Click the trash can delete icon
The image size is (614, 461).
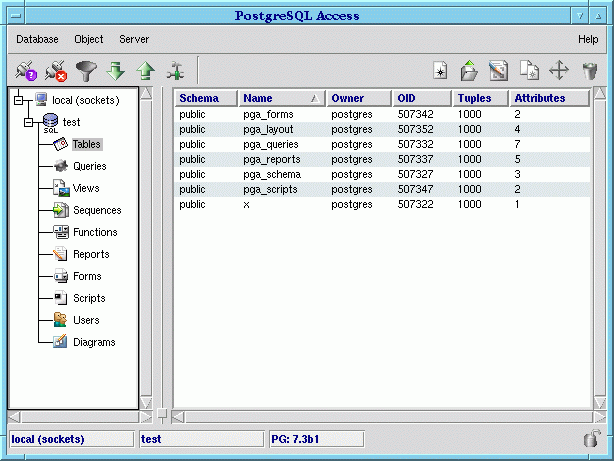[x=590, y=71]
